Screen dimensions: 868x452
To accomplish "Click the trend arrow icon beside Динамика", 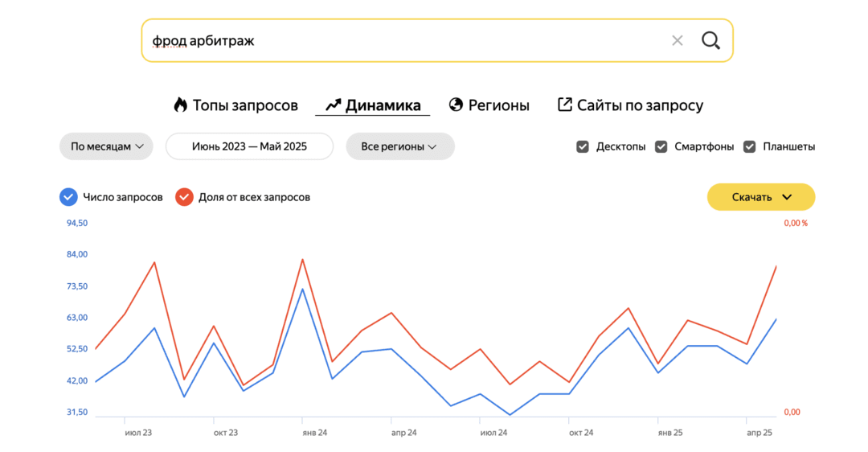I will 333,105.
